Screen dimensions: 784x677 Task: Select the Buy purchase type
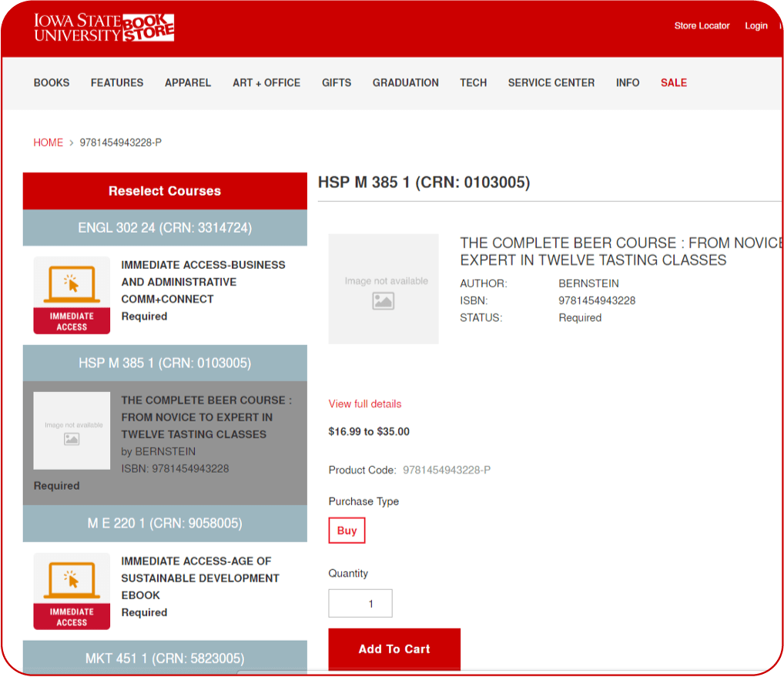[347, 531]
